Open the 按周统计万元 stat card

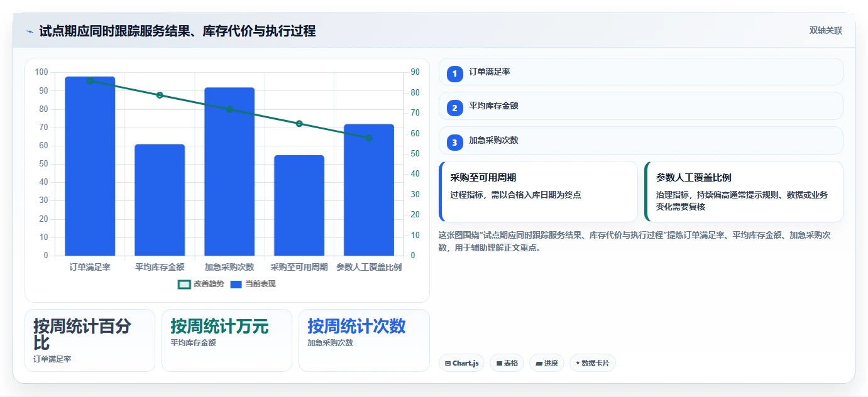coord(227,340)
